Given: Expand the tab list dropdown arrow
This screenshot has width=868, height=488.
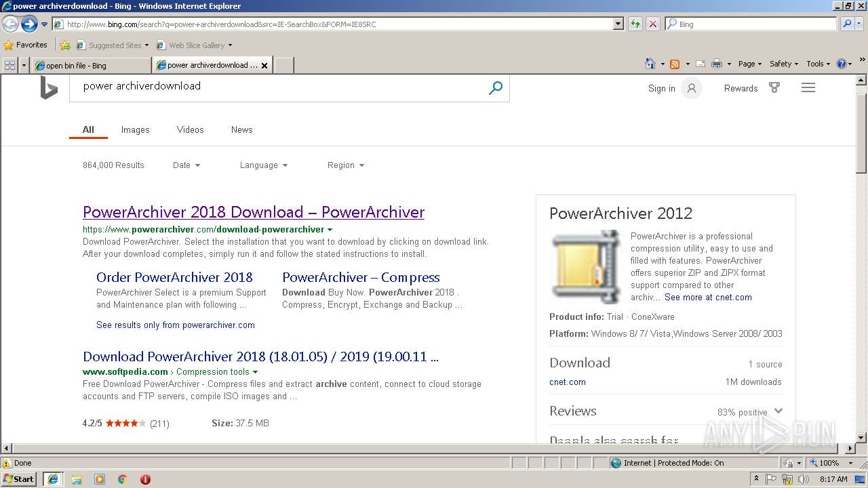Looking at the screenshot, I should tap(24, 65).
